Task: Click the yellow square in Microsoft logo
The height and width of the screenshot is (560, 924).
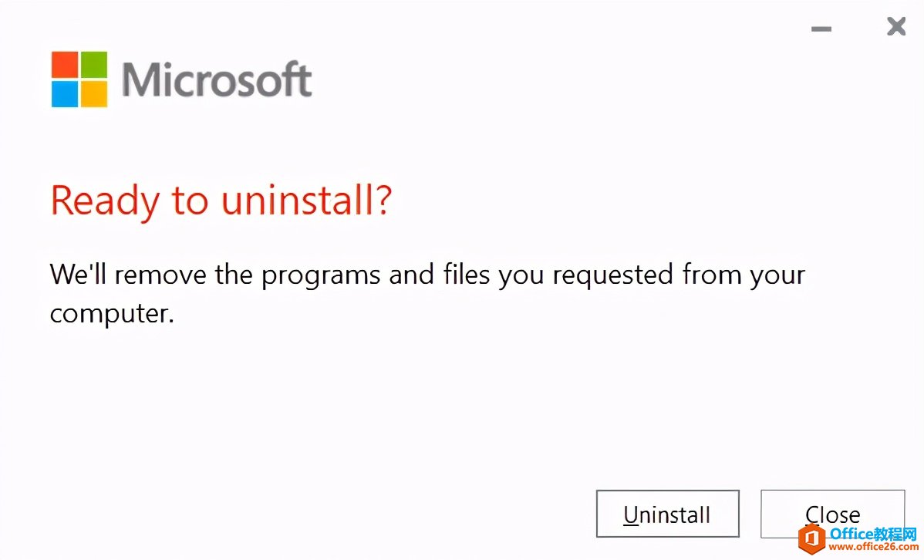Action: [x=93, y=94]
